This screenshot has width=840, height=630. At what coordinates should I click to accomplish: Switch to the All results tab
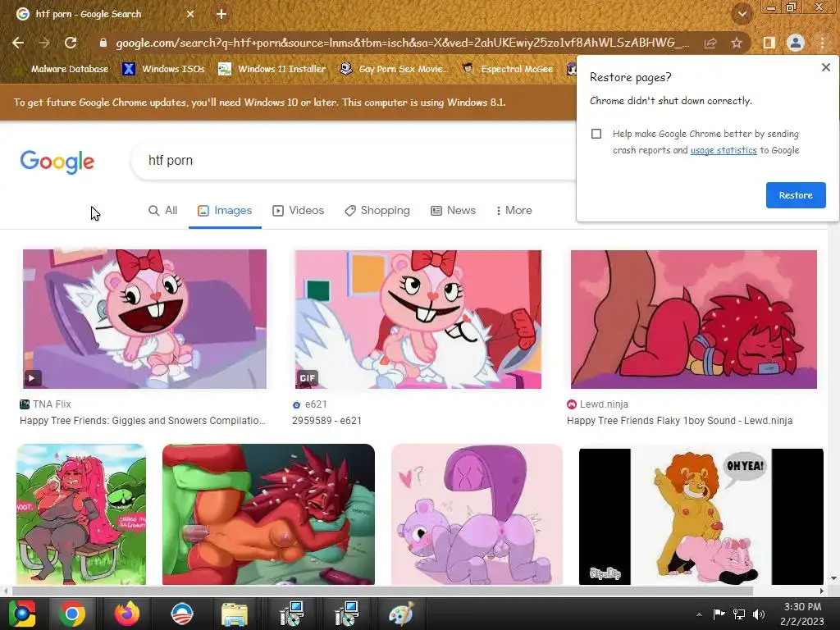pyautogui.click(x=163, y=211)
